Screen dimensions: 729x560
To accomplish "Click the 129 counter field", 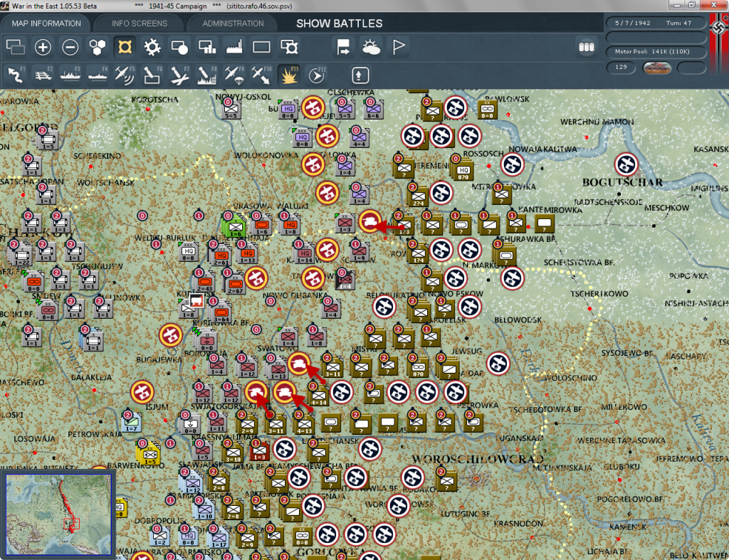I will [621, 68].
